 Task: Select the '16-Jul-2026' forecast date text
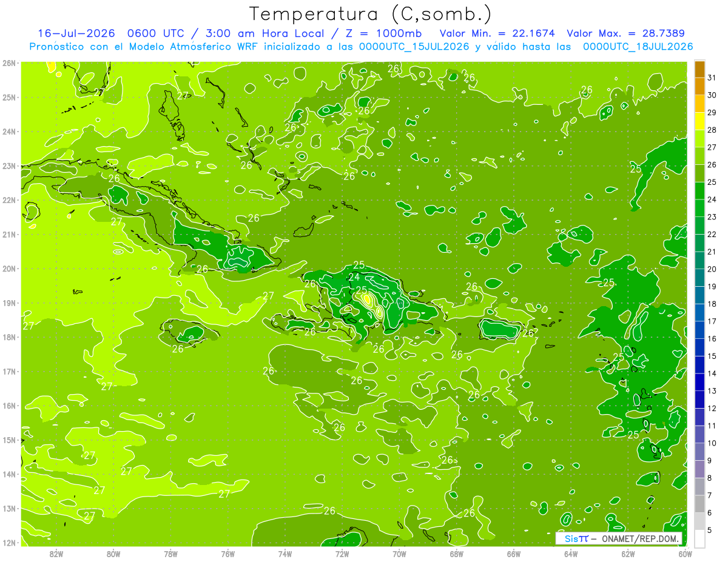click(x=76, y=33)
